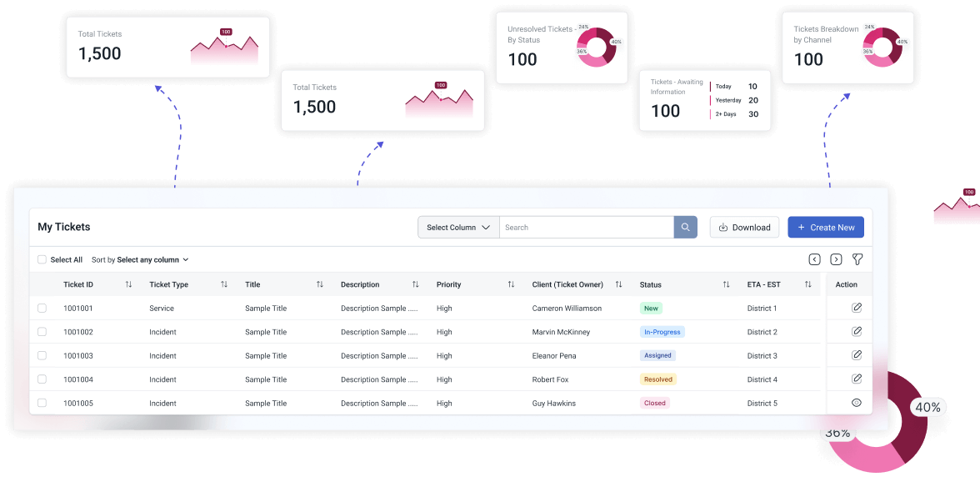
Task: Sort the Priority column
Action: [x=511, y=284]
